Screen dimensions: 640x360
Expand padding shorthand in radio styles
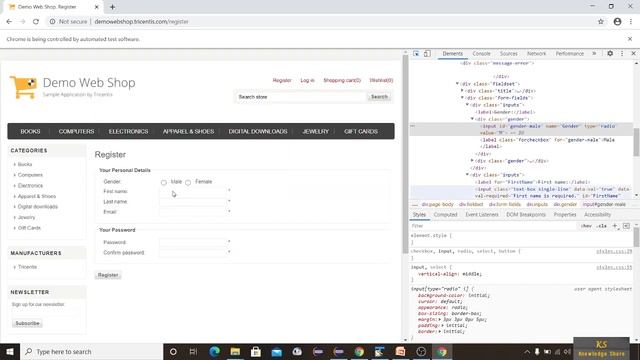pos(442,325)
